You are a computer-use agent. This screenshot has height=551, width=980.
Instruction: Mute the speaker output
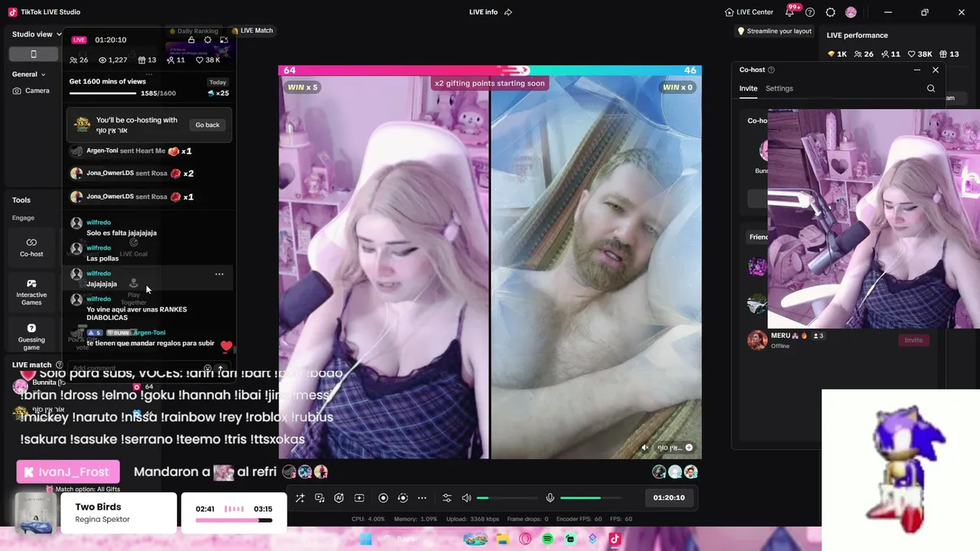tap(466, 498)
